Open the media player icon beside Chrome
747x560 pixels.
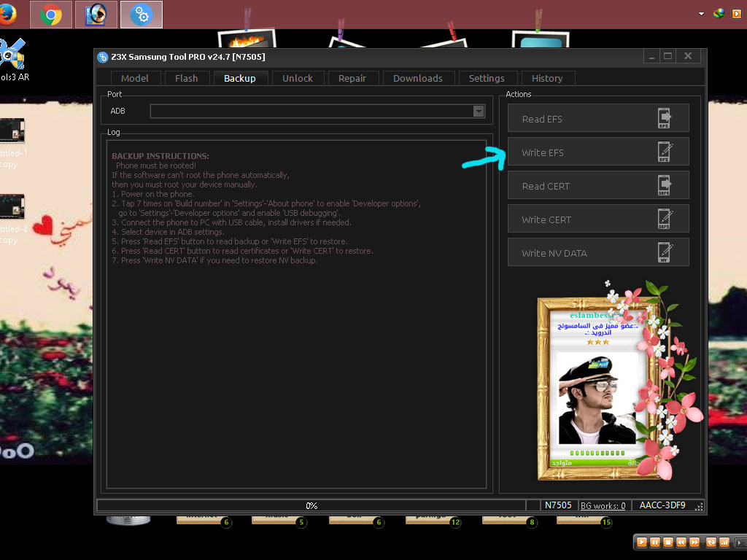(x=96, y=15)
